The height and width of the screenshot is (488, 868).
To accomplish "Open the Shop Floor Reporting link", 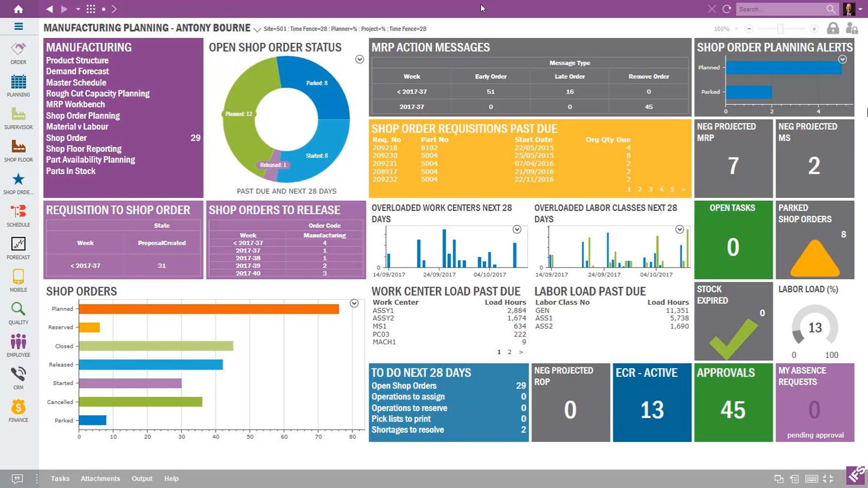I will point(84,149).
